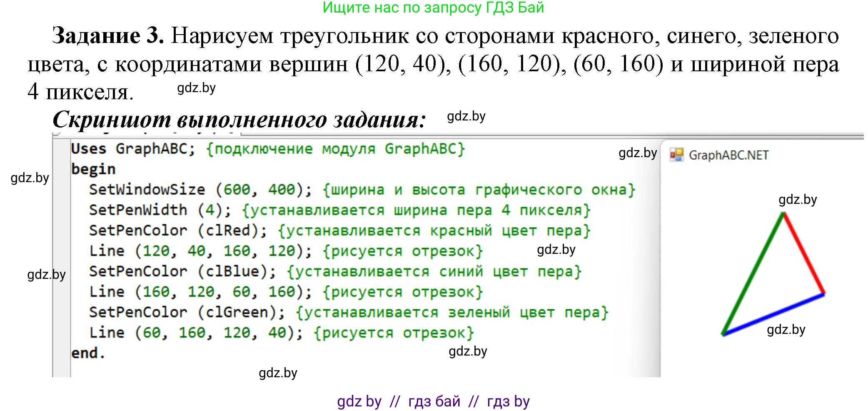This screenshot has width=868, height=411.
Task: Click the gdz by footer text
Action: click(358, 401)
